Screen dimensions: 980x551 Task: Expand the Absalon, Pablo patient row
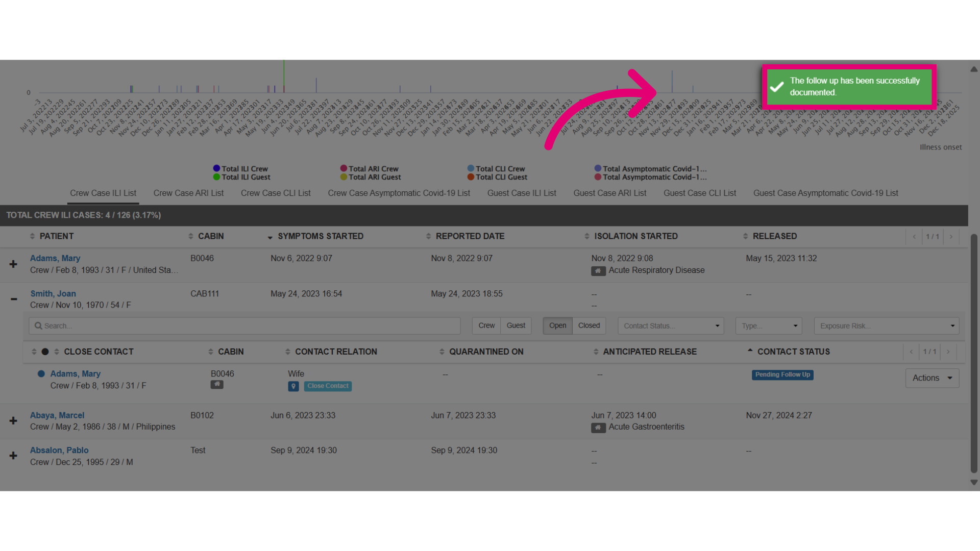click(13, 456)
